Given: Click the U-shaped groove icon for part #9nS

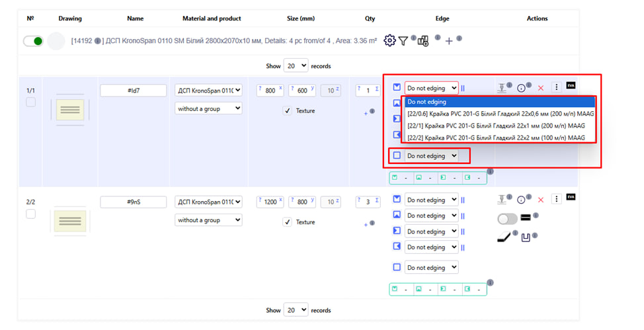Looking at the screenshot, I should (x=526, y=237).
